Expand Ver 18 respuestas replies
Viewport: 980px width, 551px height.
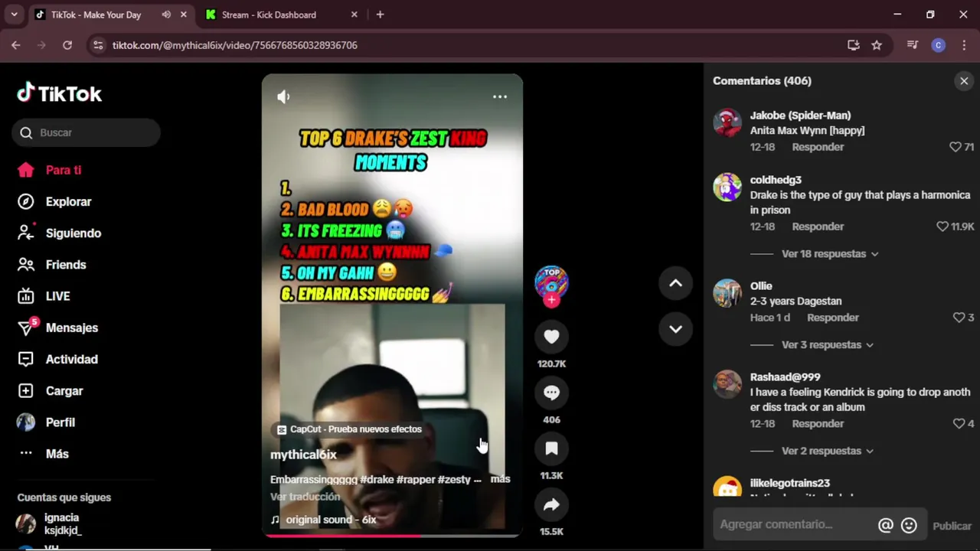830,254
